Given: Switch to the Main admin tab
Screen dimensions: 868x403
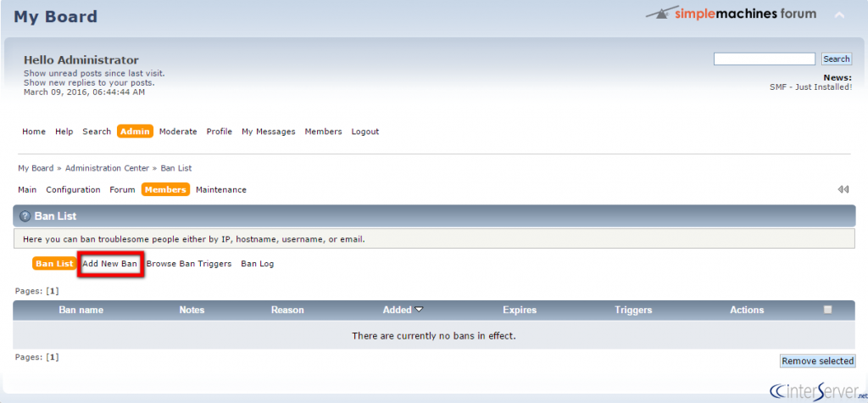Looking at the screenshot, I should pyautogui.click(x=27, y=189).
